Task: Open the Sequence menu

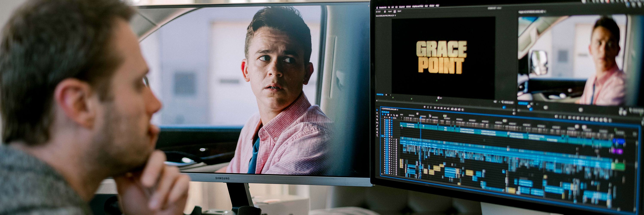Action: tap(402, 7)
